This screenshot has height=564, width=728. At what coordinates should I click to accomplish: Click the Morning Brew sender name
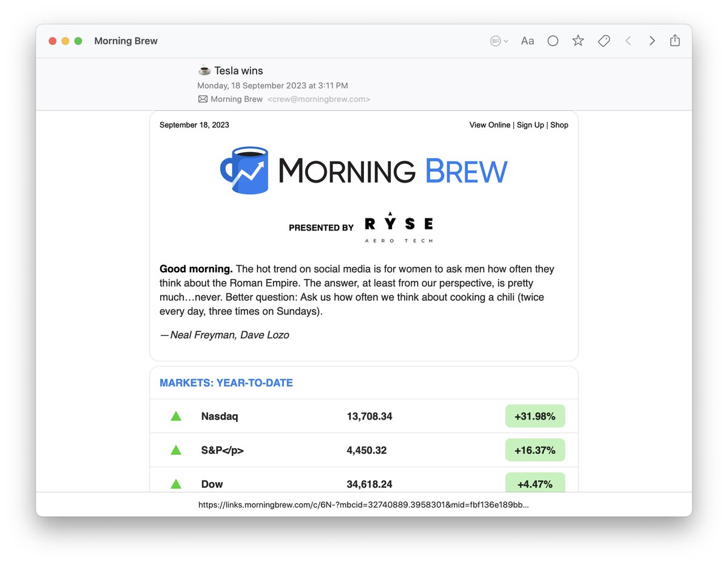(237, 99)
